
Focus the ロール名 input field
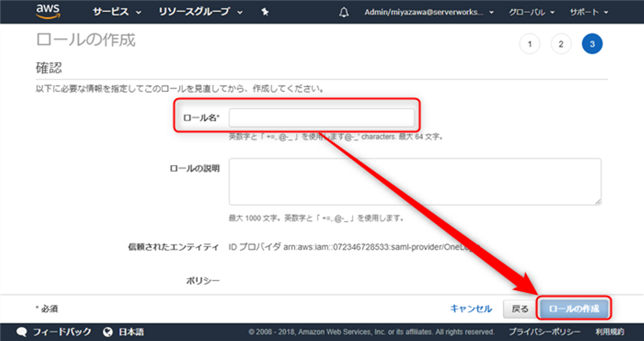pyautogui.click(x=322, y=118)
